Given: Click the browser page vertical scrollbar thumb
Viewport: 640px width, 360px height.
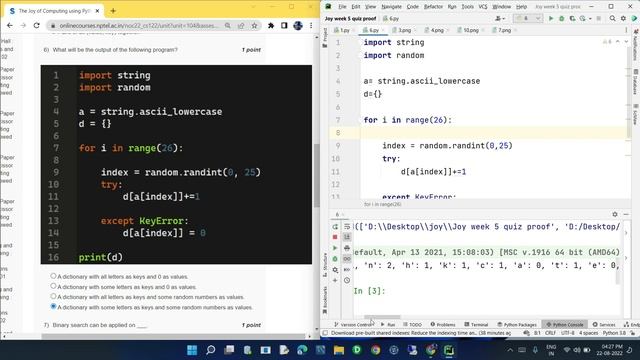Looking at the screenshot, I should point(317,176).
